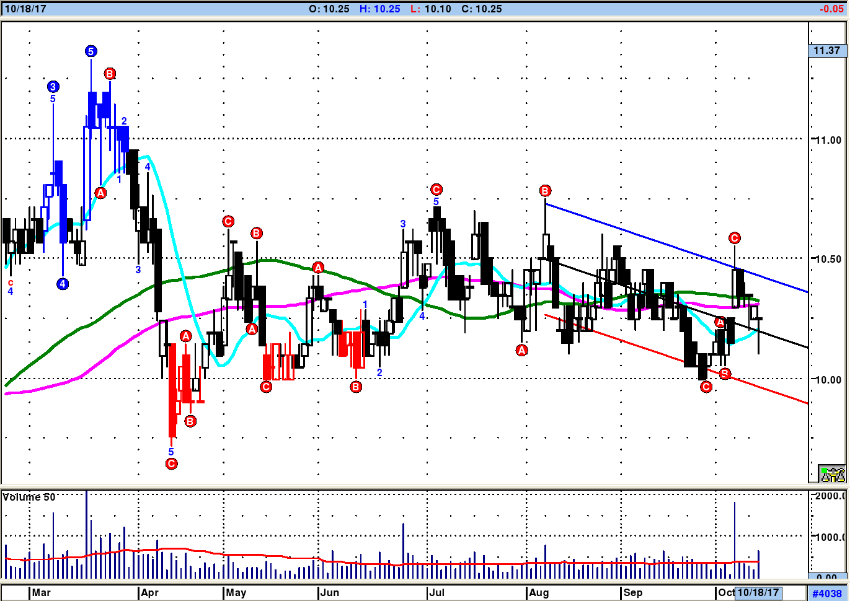Select the blue circled 5 wave marker
Image resolution: width=868 pixels, height=601 pixels.
tap(91, 51)
